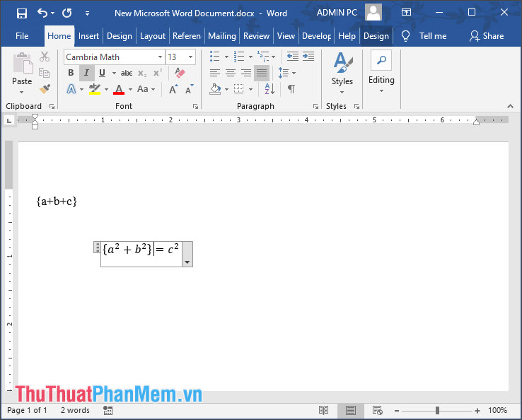Open equation options dropdown arrow

pyautogui.click(x=187, y=262)
